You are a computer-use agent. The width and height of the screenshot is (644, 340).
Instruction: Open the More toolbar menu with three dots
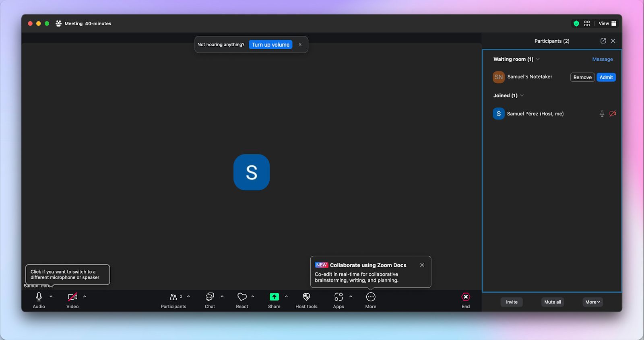[371, 301]
